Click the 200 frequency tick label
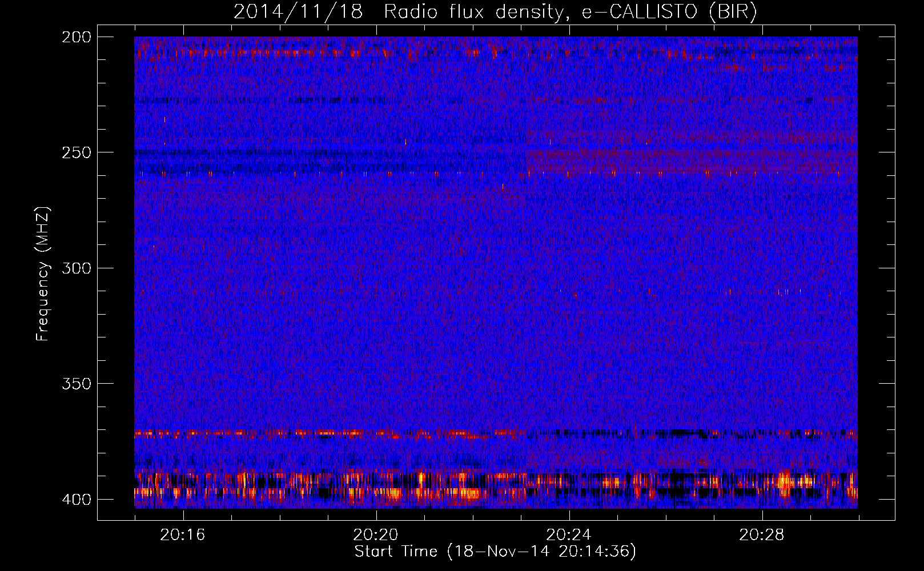This screenshot has height=571, width=924. point(77,37)
